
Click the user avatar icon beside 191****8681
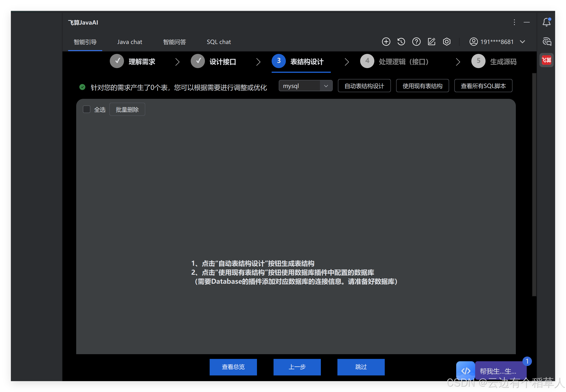click(473, 42)
